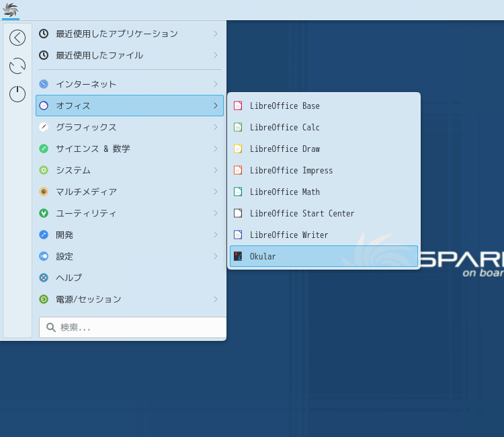Screen dimensions: 504x437
Task: Click the Okular application icon
Action: click(238, 256)
